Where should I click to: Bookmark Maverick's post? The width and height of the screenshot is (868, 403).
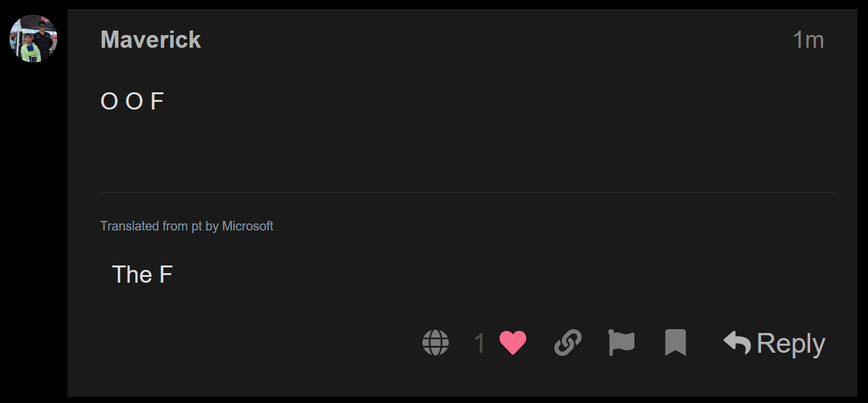[675, 343]
